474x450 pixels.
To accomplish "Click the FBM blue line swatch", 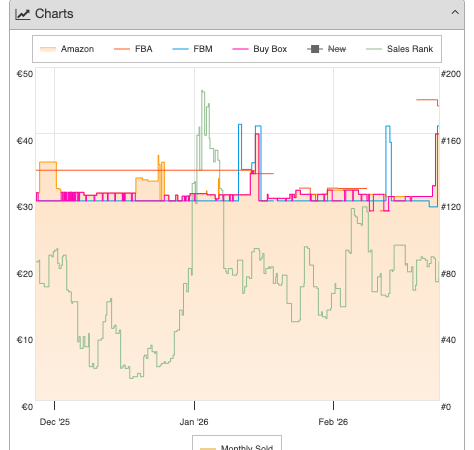I will tap(180, 49).
